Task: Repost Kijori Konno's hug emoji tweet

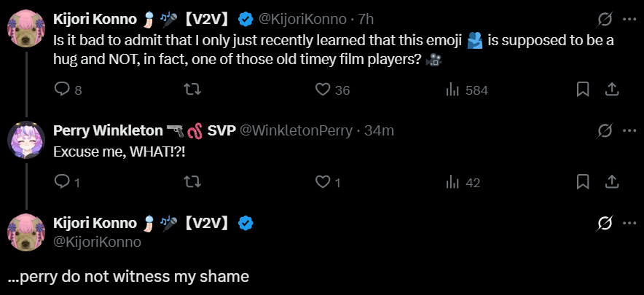Action: tap(193, 90)
